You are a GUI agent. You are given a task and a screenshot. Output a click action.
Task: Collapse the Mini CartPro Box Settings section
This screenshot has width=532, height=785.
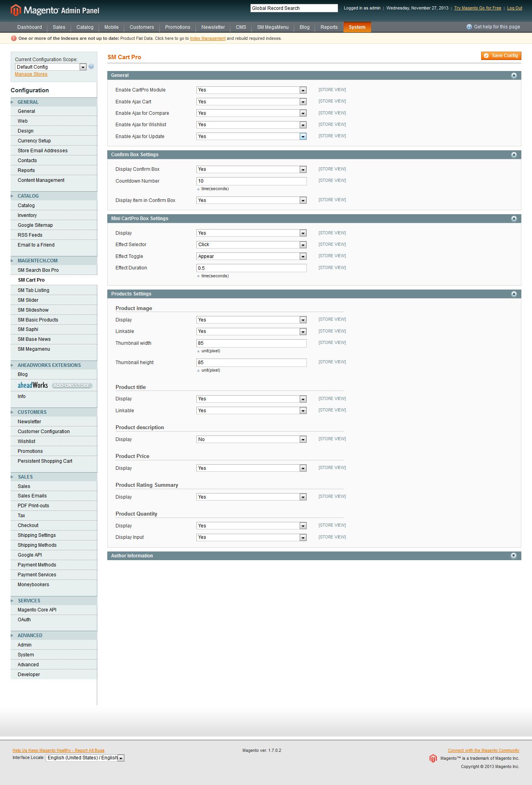coord(513,219)
